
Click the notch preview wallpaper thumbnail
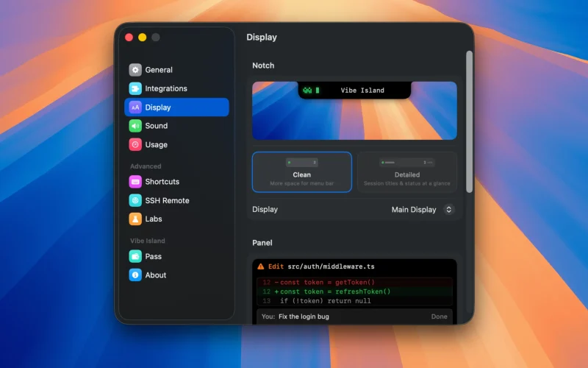tap(354, 111)
